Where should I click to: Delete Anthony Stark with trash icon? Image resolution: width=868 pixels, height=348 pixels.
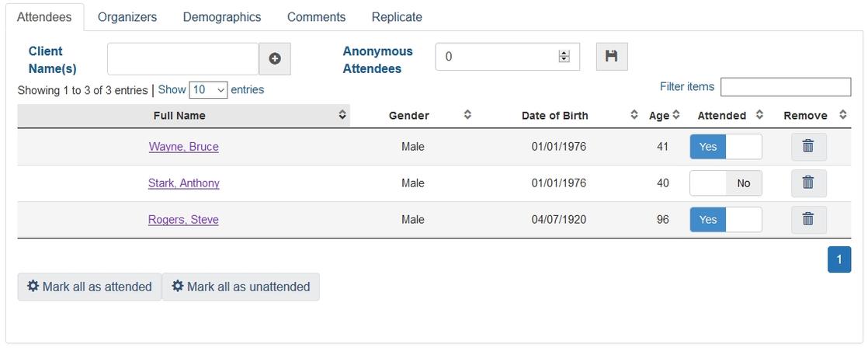[x=807, y=183]
